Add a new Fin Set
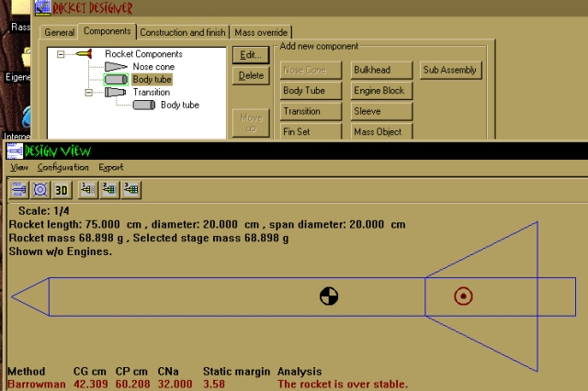The height and width of the screenshot is (391, 588). pyautogui.click(x=311, y=131)
